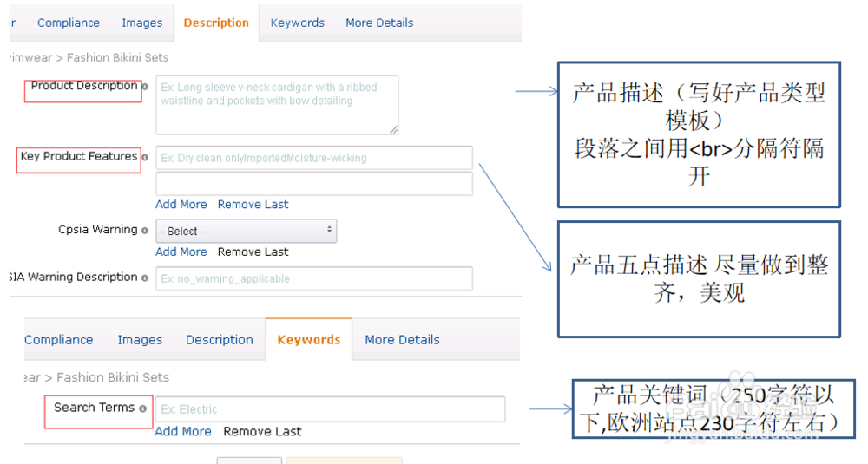The image size is (868, 464).
Task: Click info icon beside Cpsia Warning label
Action: (144, 231)
